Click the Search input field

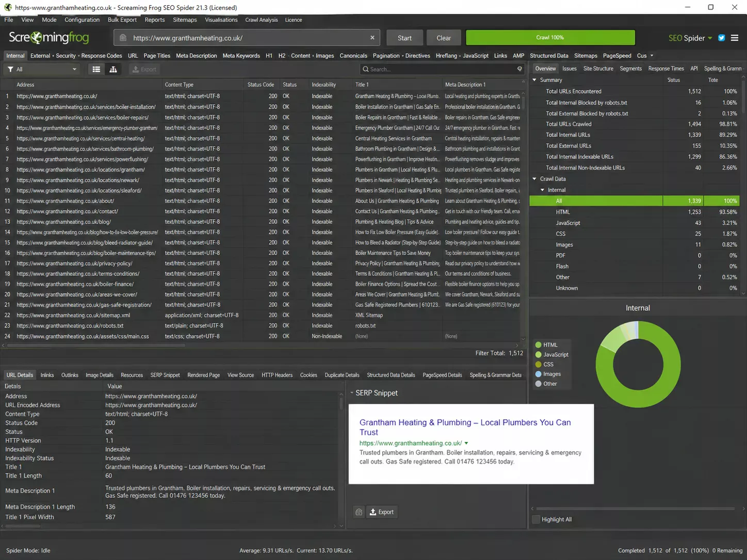click(442, 69)
